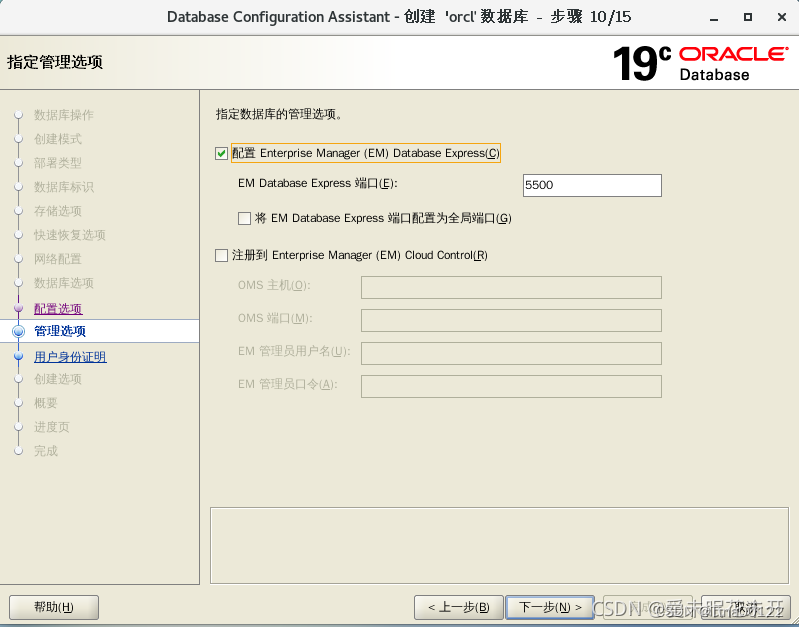The image size is (799, 627).
Task: Click the 取消 cancel button
Action: point(745,607)
